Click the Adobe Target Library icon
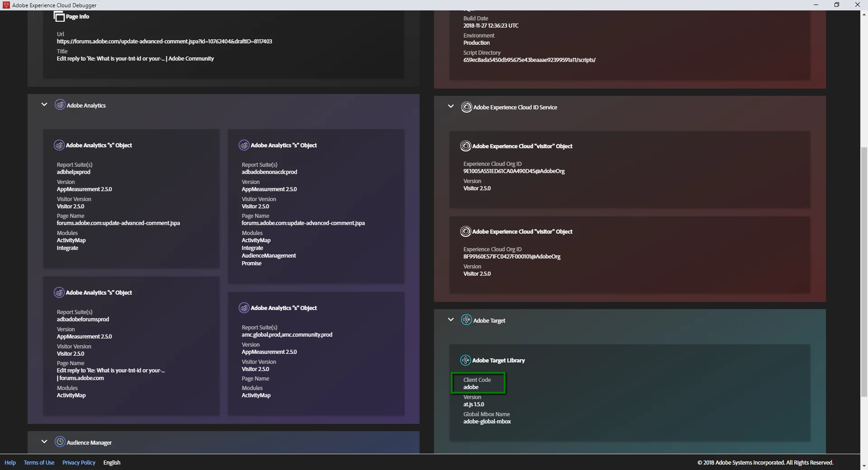Image resolution: width=868 pixels, height=470 pixels. [x=466, y=360]
